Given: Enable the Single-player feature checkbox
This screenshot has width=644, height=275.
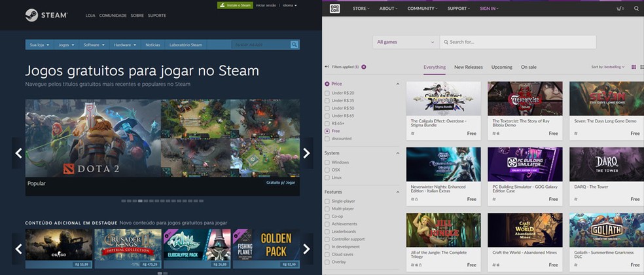Looking at the screenshot, I should click(x=327, y=200).
